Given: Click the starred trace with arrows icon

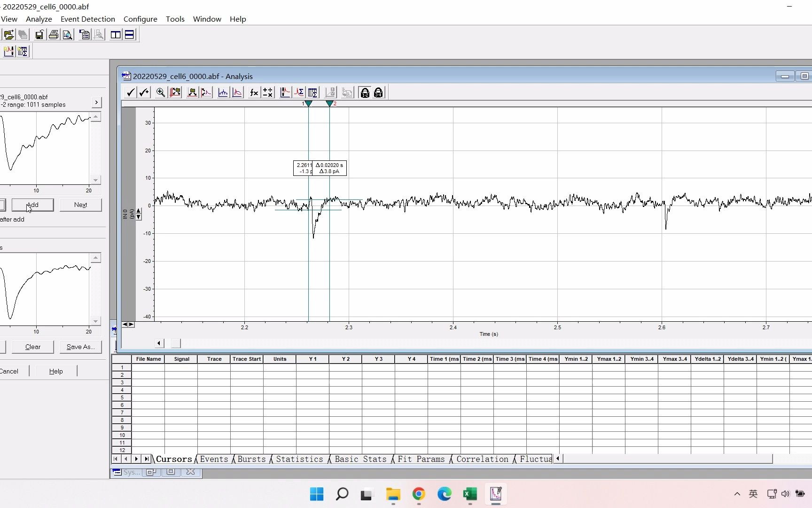Looking at the screenshot, I should tap(9, 51).
